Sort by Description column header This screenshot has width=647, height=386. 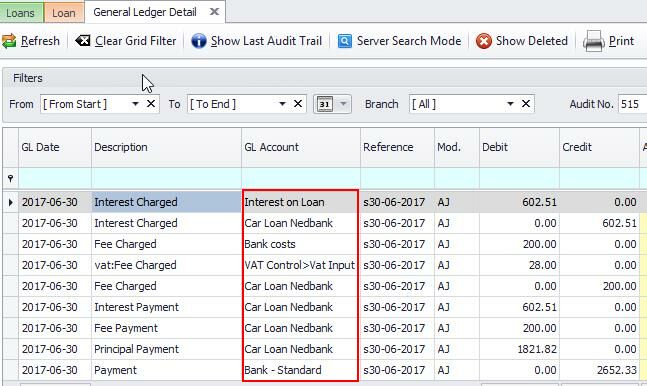pos(166,147)
